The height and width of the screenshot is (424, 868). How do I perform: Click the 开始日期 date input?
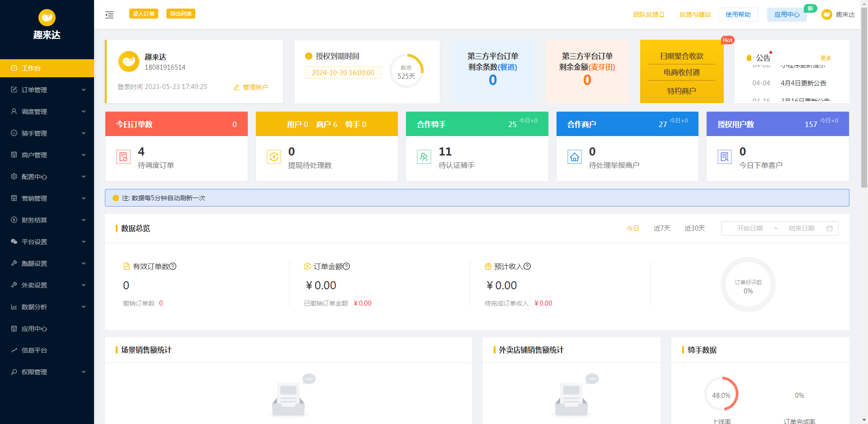point(750,229)
